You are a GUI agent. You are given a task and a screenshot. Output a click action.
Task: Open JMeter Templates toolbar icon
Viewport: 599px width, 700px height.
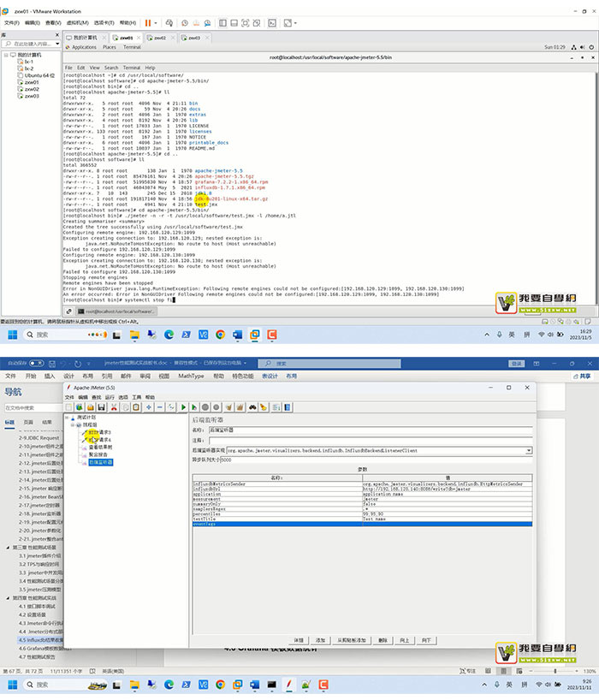tap(79, 407)
